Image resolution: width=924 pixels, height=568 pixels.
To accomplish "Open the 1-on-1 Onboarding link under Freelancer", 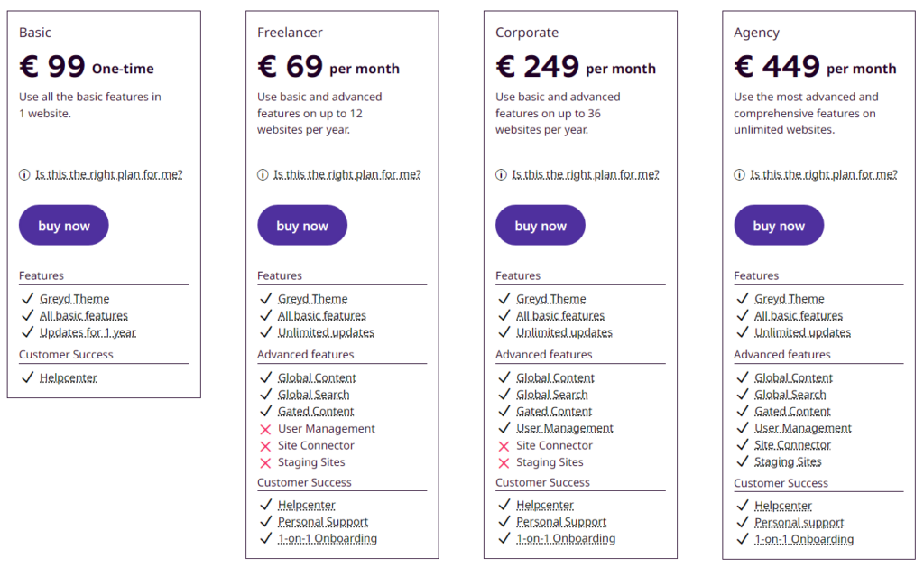I will pos(328,538).
